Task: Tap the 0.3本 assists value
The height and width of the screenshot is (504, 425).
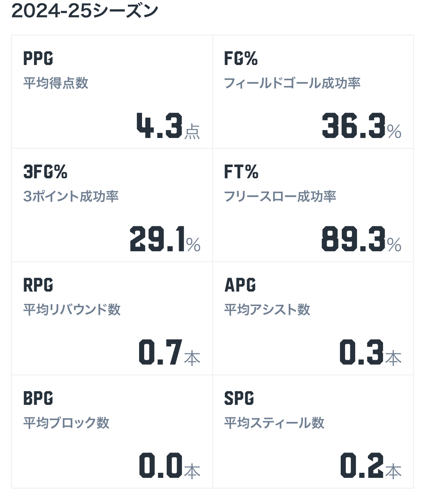Action: click(371, 352)
